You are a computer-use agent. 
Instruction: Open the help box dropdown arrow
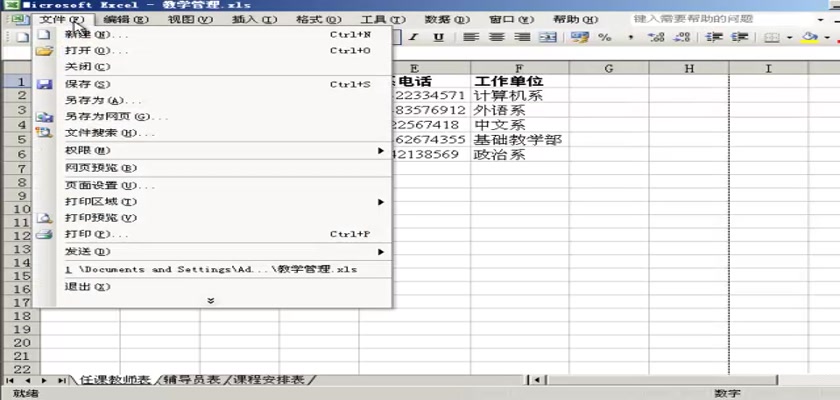tap(821, 20)
